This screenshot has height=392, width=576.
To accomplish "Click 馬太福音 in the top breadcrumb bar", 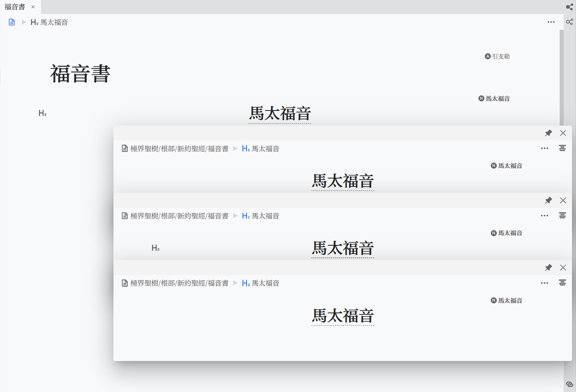I will pos(54,22).
